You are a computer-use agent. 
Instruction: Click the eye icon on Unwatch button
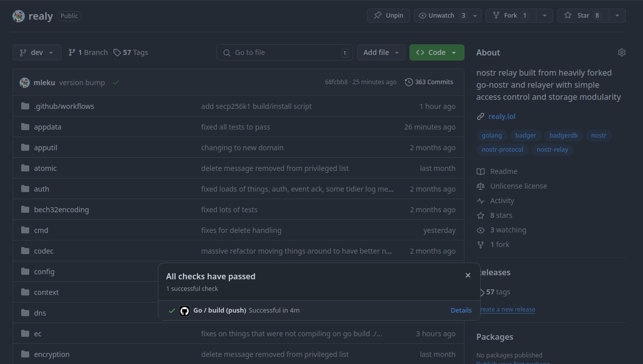point(423,16)
